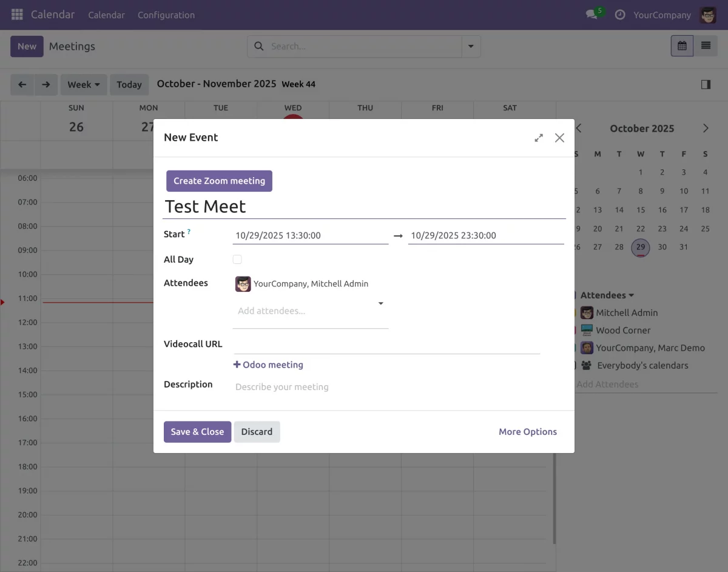Open the Add attendees dropdown arrow
The image size is (728, 572).
pyautogui.click(x=380, y=303)
